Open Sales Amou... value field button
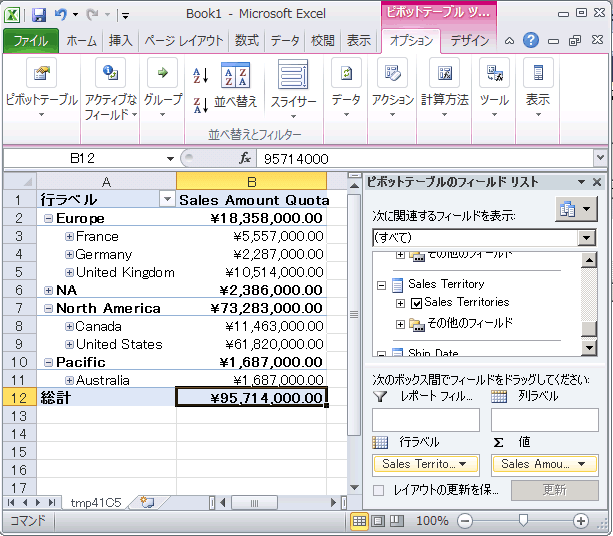The height and width of the screenshot is (536, 613). tap(544, 464)
